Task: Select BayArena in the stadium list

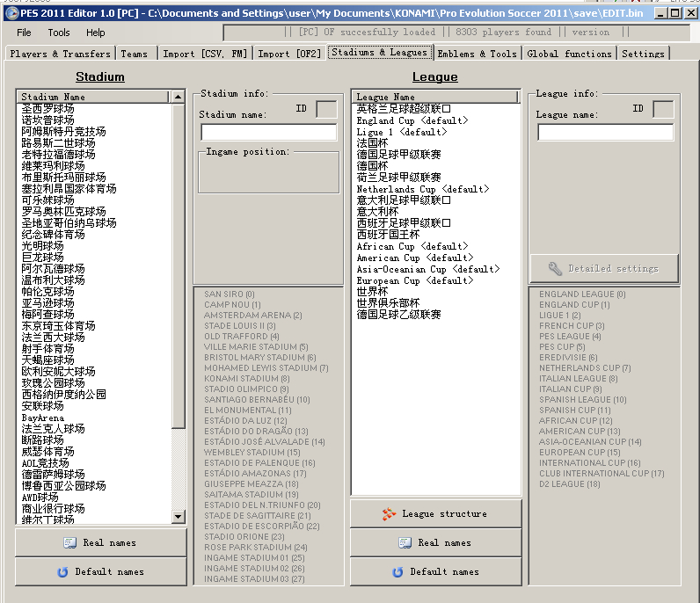Action: tap(43, 418)
